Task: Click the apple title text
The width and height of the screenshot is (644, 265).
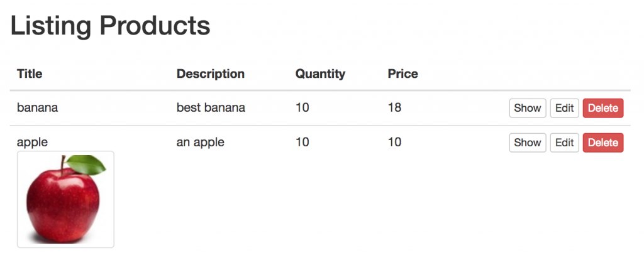Action: tap(32, 142)
